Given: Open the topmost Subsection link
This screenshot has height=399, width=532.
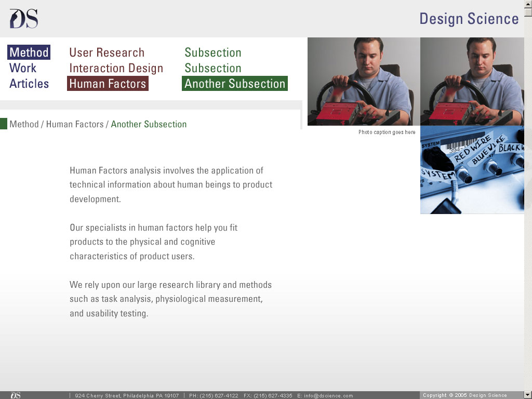Looking at the screenshot, I should 213,52.
